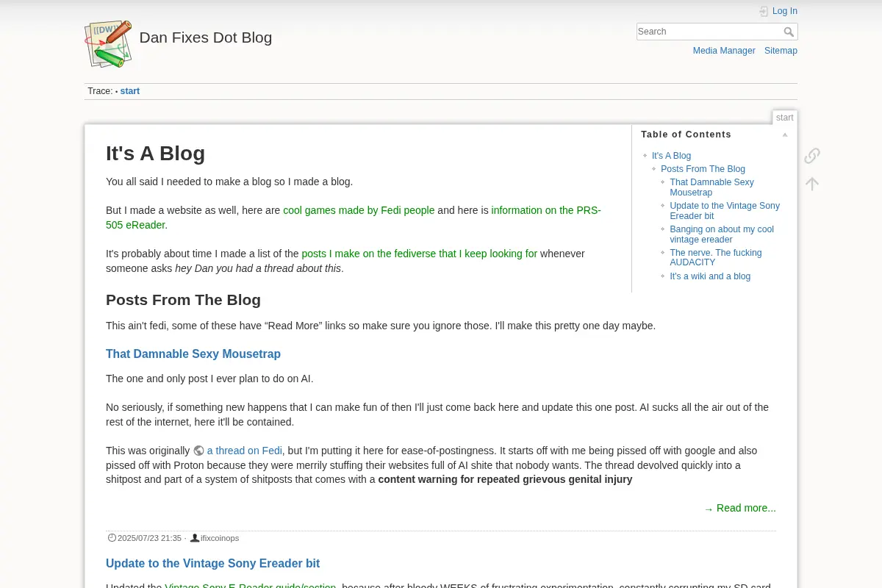Viewport: 882px width, 588px height.
Task: Jump to 'It's a wiki and a blog' in contents
Action: click(710, 276)
